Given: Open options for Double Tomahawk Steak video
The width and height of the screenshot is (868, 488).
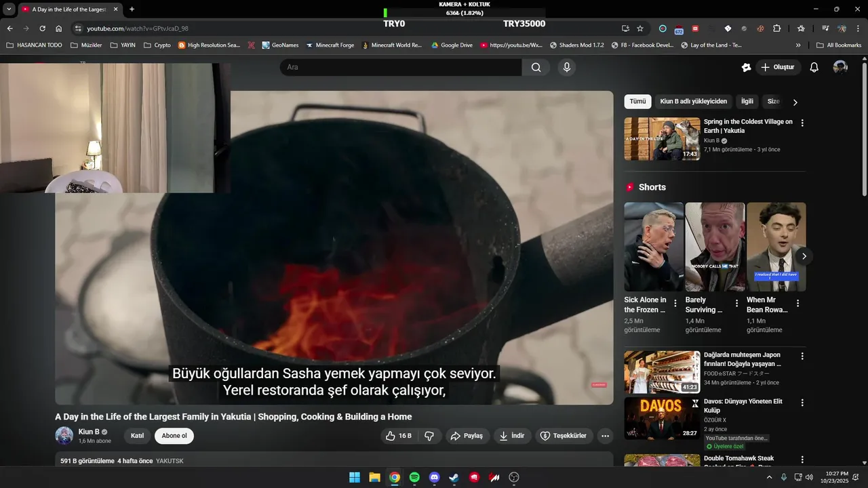Looking at the screenshot, I should point(802,460).
